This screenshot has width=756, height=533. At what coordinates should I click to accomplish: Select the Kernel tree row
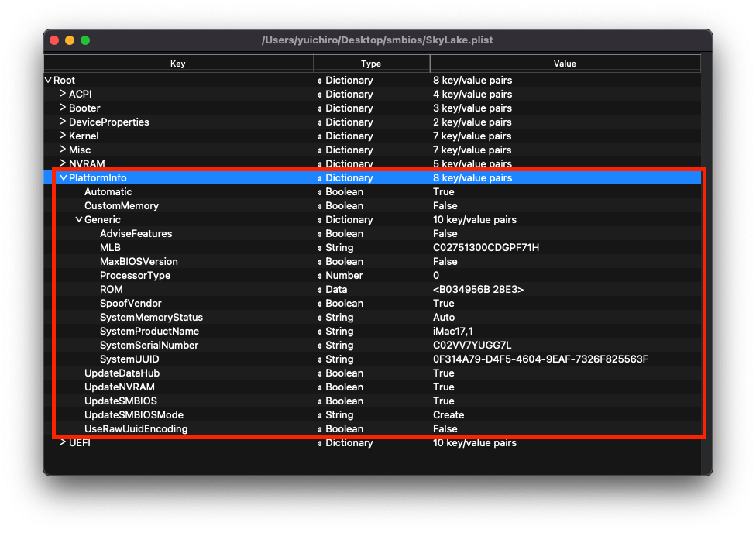point(84,136)
